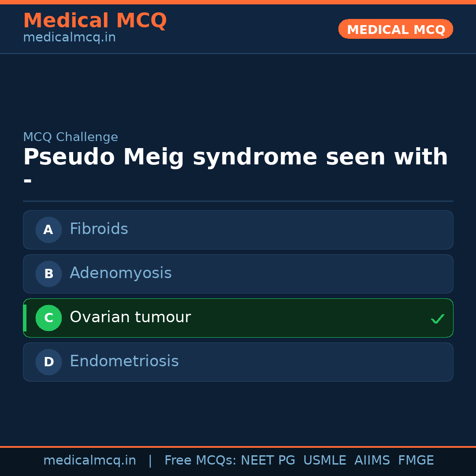Visit the medicalmcq.in link under the header
The width and height of the screenshot is (476, 476).
69,38
